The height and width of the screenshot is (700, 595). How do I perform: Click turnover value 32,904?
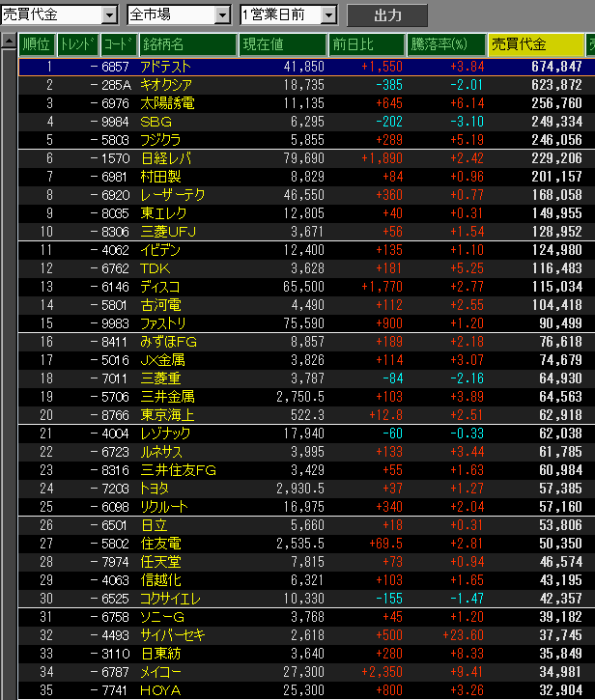click(560, 690)
